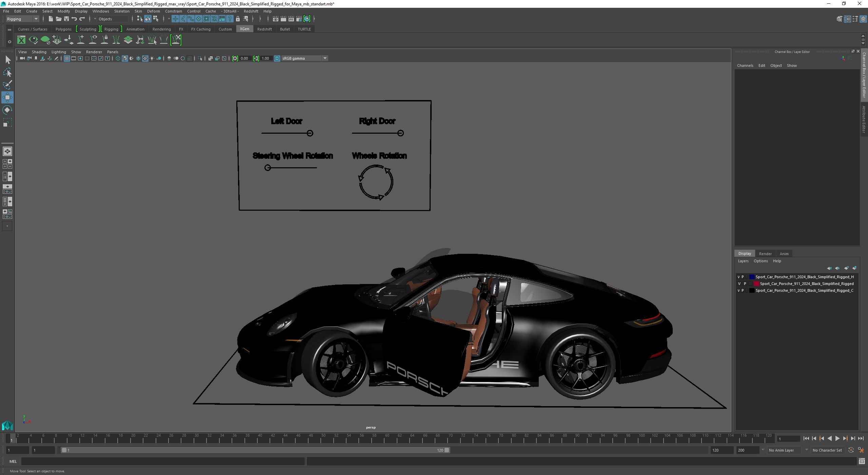Open a scene with the folder icon

[x=58, y=19]
